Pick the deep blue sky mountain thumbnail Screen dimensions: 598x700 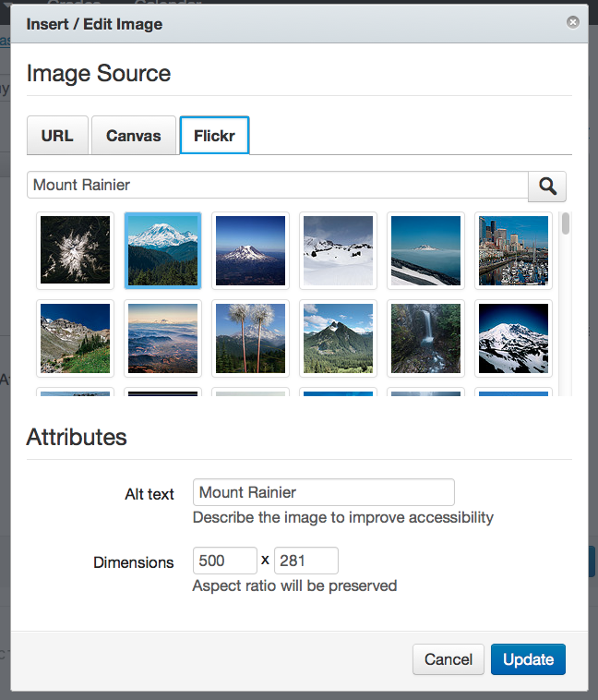tap(251, 250)
